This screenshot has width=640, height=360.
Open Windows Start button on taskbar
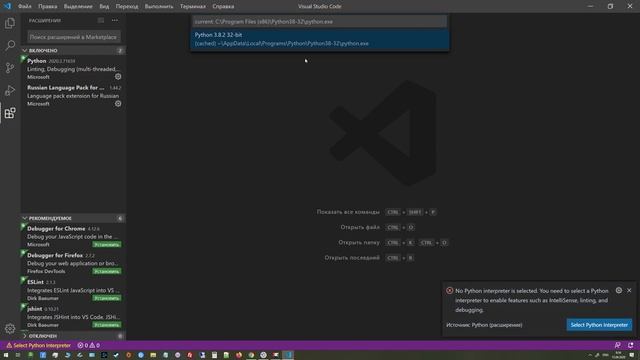coord(6,355)
